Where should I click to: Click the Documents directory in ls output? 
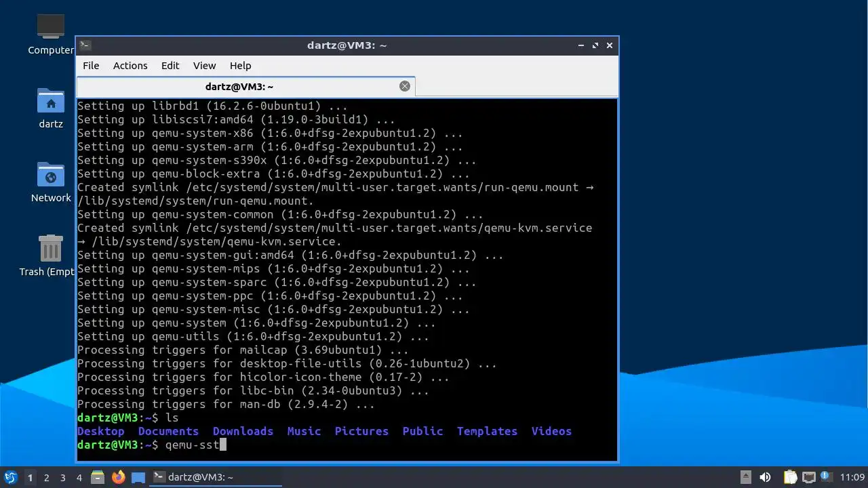click(168, 431)
